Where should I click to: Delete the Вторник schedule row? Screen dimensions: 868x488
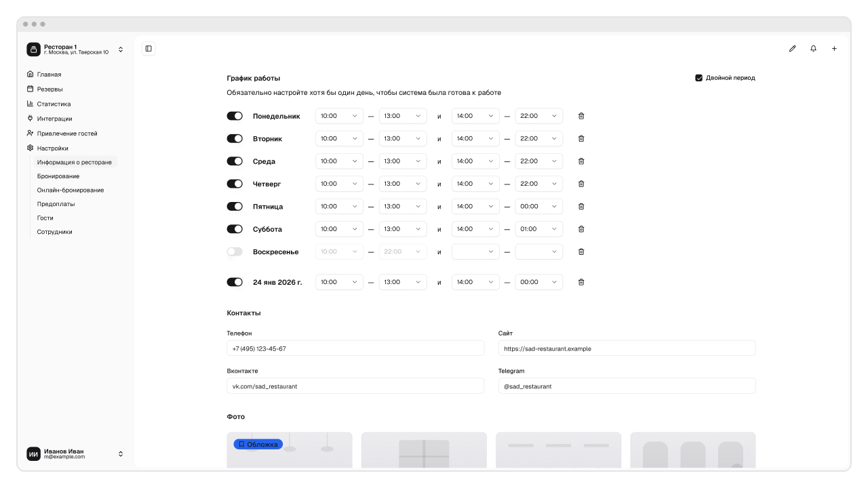click(x=581, y=138)
